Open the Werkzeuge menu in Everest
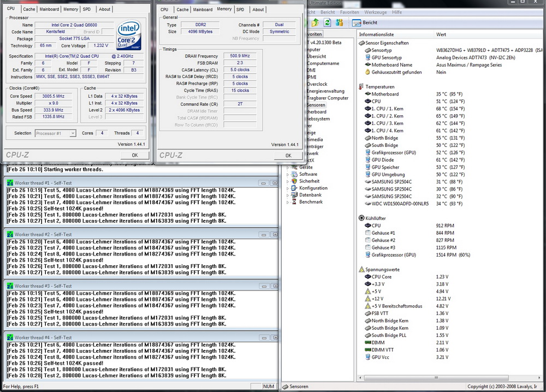This screenshot has height=392, width=546. [x=376, y=12]
